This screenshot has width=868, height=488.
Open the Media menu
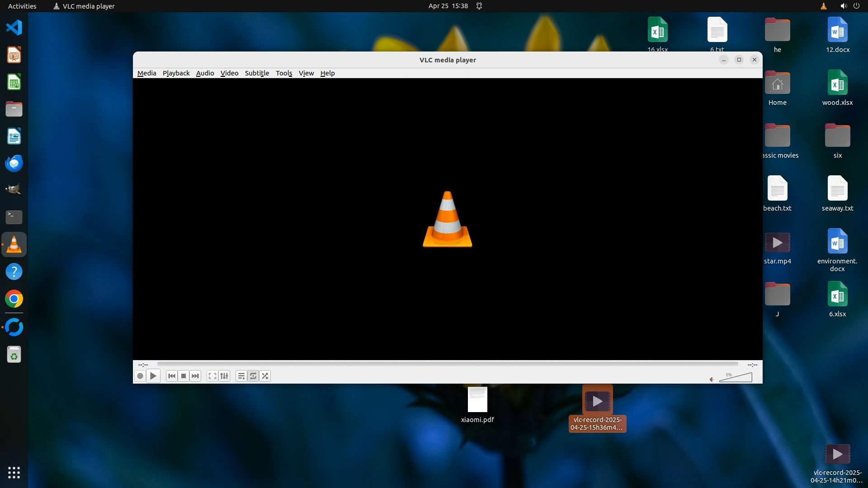coord(146,73)
